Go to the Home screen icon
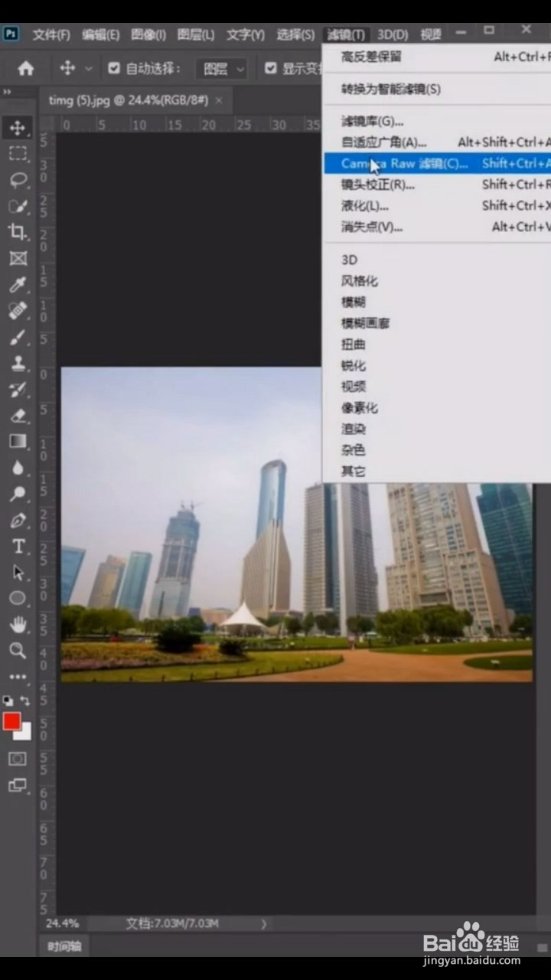Viewport: 551px width, 980px height. click(x=26, y=68)
